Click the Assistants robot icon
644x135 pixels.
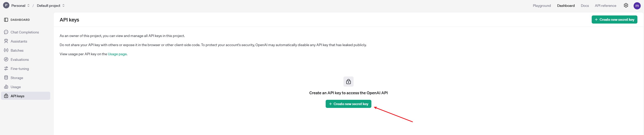(6, 41)
